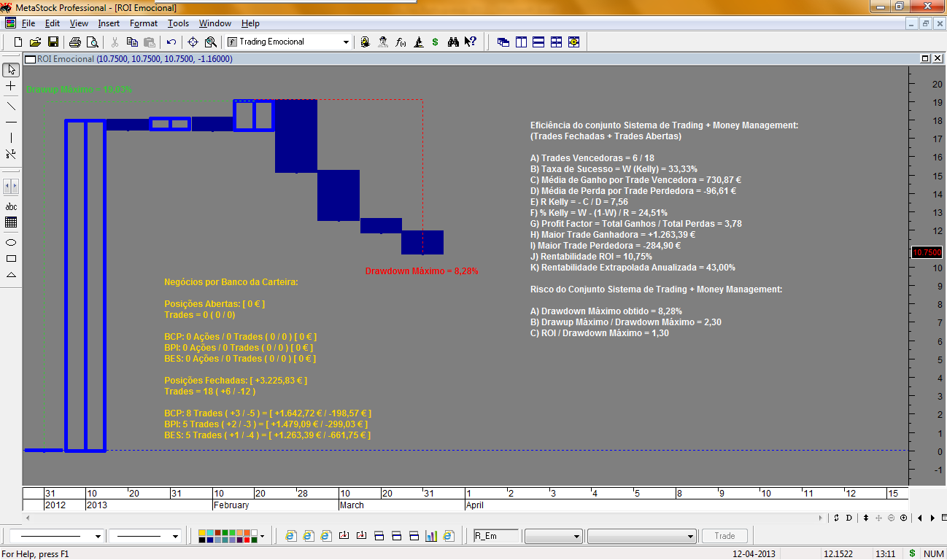Select the rectangle drawing tool
The height and width of the screenshot is (560, 947).
11,258
